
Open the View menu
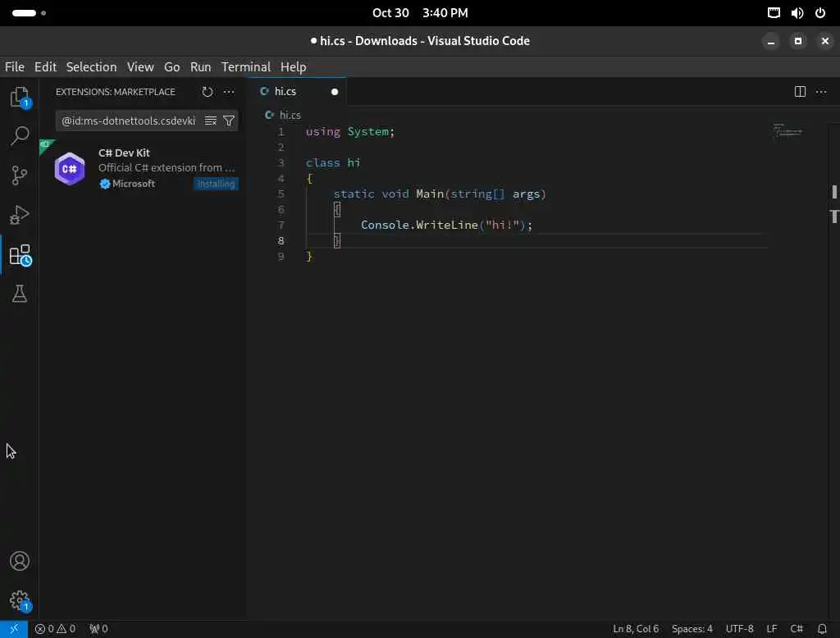click(x=140, y=67)
